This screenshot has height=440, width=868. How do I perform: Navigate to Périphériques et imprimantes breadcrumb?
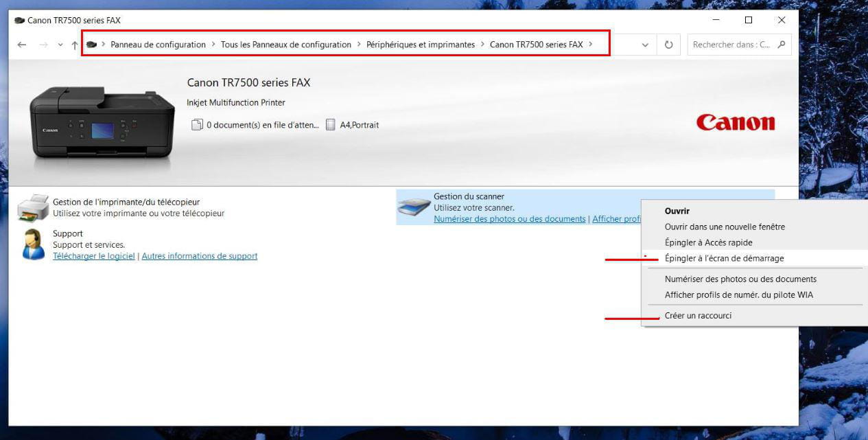[421, 45]
